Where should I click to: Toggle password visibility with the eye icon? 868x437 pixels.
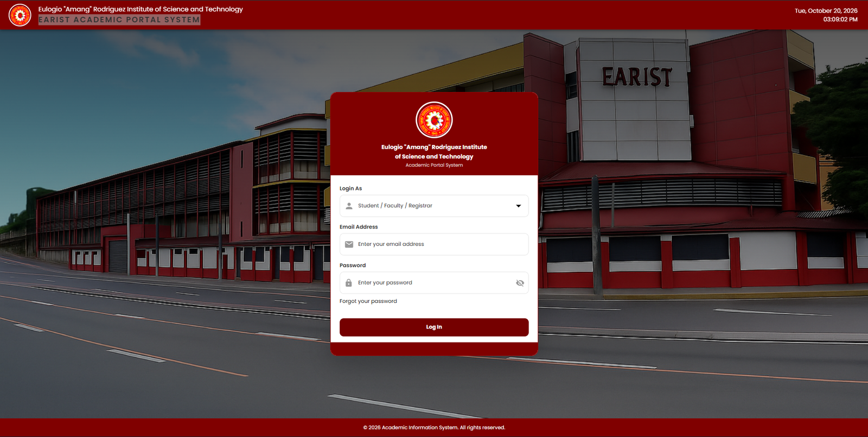(520, 283)
